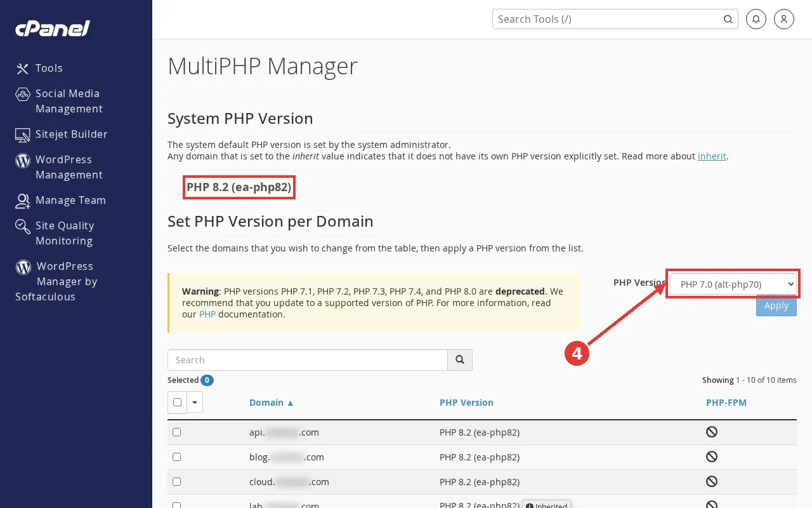Click the Showing 1 - 10 of 10 items text
812x508 pixels.
click(x=749, y=380)
